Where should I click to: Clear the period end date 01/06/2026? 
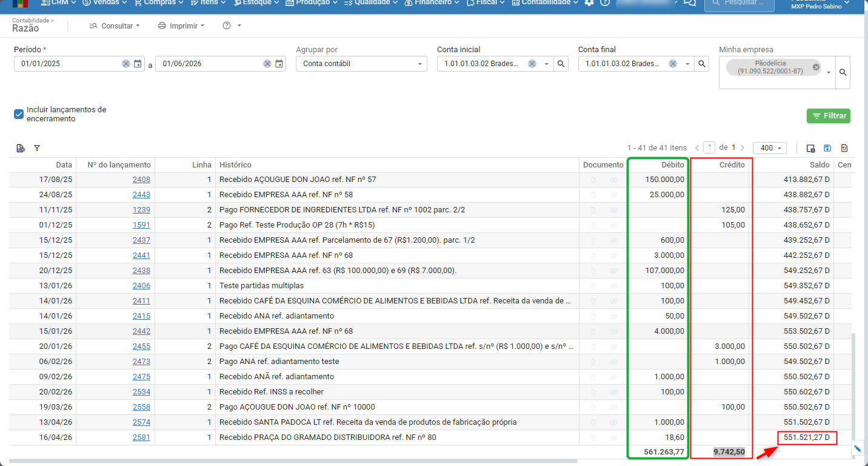pyautogui.click(x=267, y=64)
